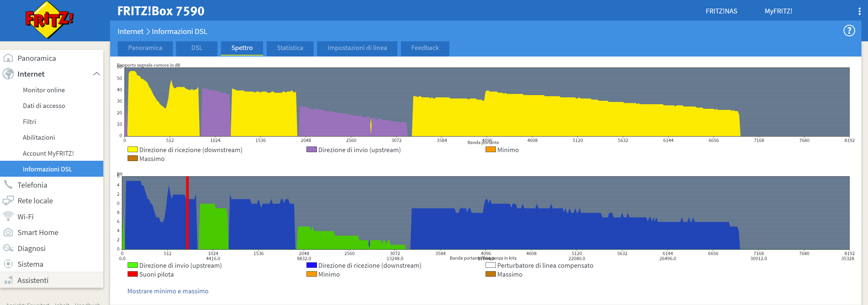Select Monitor online in sidebar
Image resolution: width=868 pixels, height=305 pixels.
pos(44,90)
